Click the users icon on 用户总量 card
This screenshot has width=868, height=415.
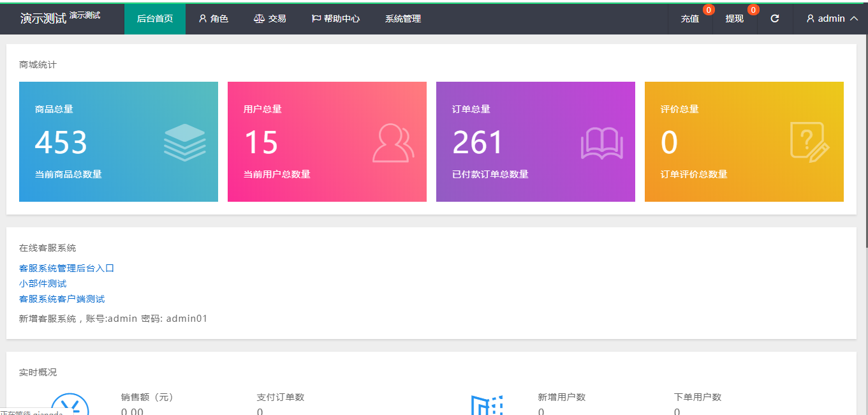pyautogui.click(x=393, y=142)
